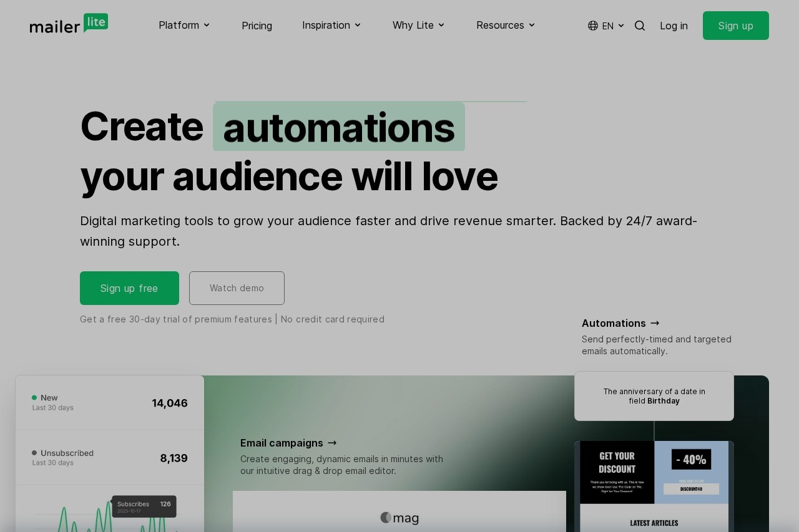Expand the Inspiration dropdown chevron

point(358,25)
